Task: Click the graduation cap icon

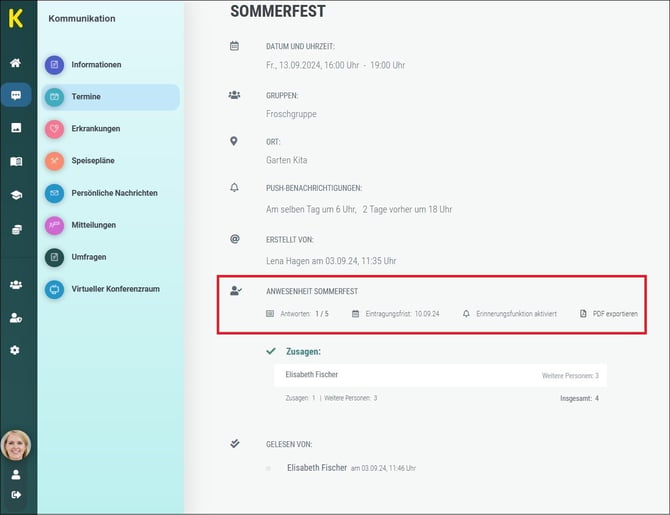Action: (16, 195)
